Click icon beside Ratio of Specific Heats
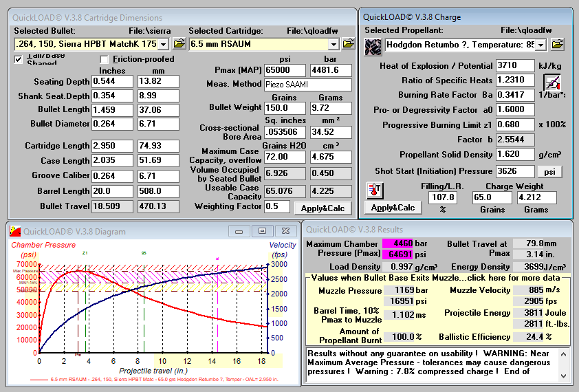 552,83
